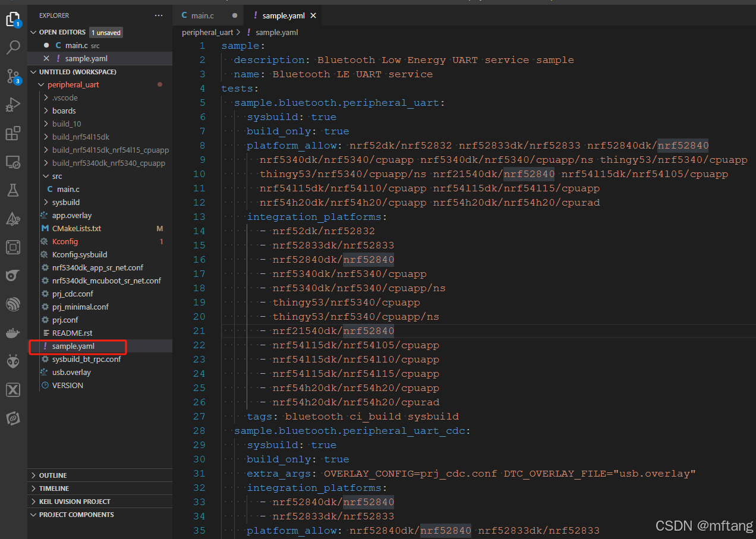Screen dimensions: 756x539
Task: Expand the boards folder
Action: tap(64, 111)
